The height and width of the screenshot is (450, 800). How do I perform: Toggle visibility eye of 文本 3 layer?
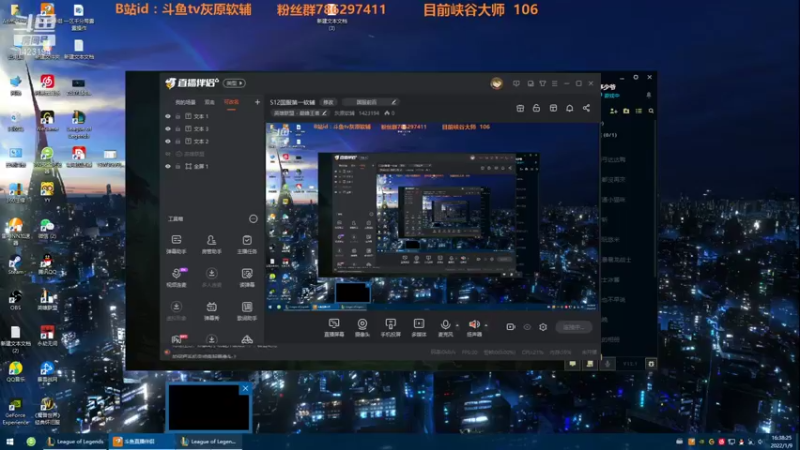[x=168, y=129]
